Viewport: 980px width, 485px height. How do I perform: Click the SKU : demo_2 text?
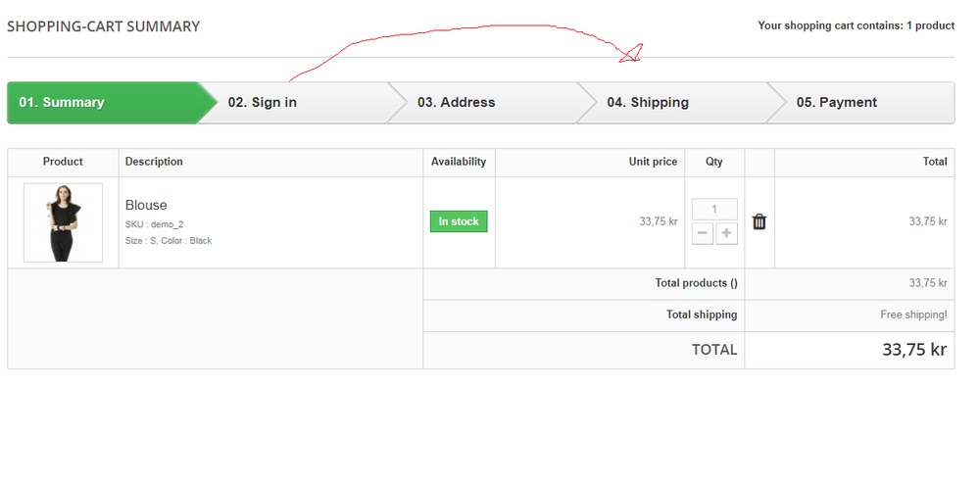154,224
